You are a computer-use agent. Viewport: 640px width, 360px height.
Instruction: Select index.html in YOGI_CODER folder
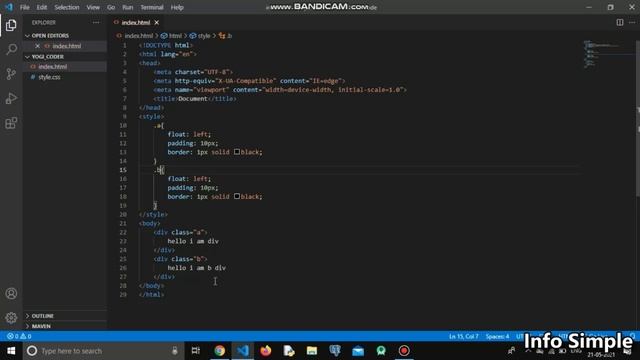pos(53,67)
